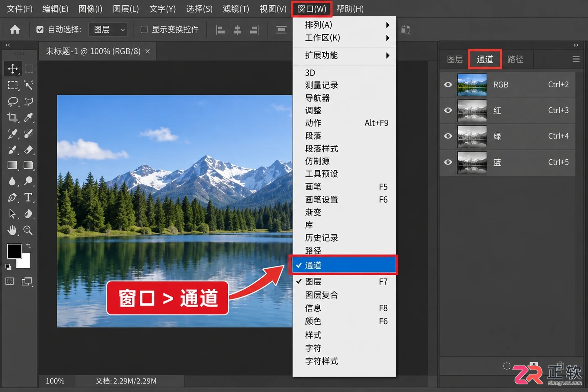Select the Blur droplet tool
This screenshot has height=392, width=588.
coord(12,181)
